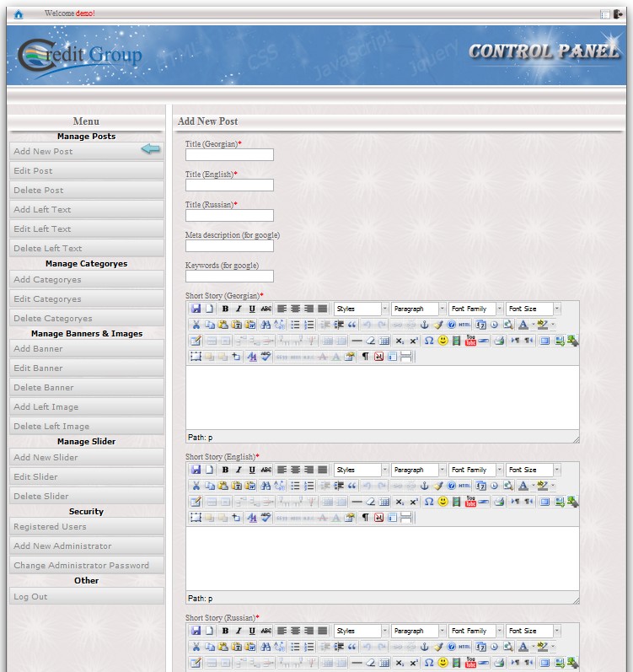Open Add New Slider in the sidebar menu
This screenshot has height=672, width=633.
(86, 458)
